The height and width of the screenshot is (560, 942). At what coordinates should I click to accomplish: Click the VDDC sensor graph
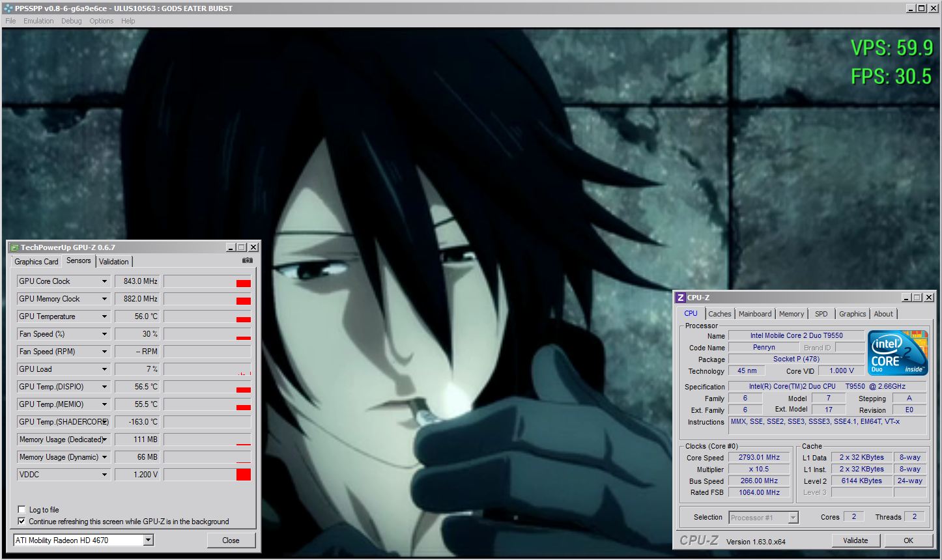point(207,475)
